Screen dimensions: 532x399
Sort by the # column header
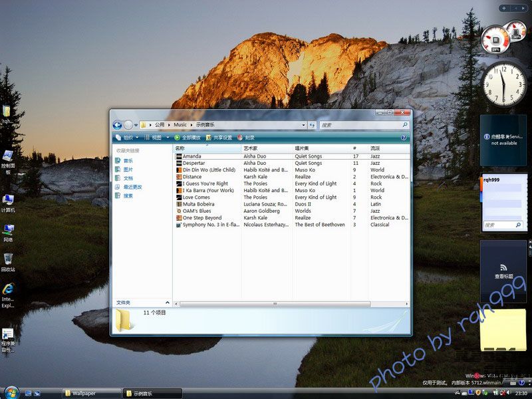(x=359, y=148)
